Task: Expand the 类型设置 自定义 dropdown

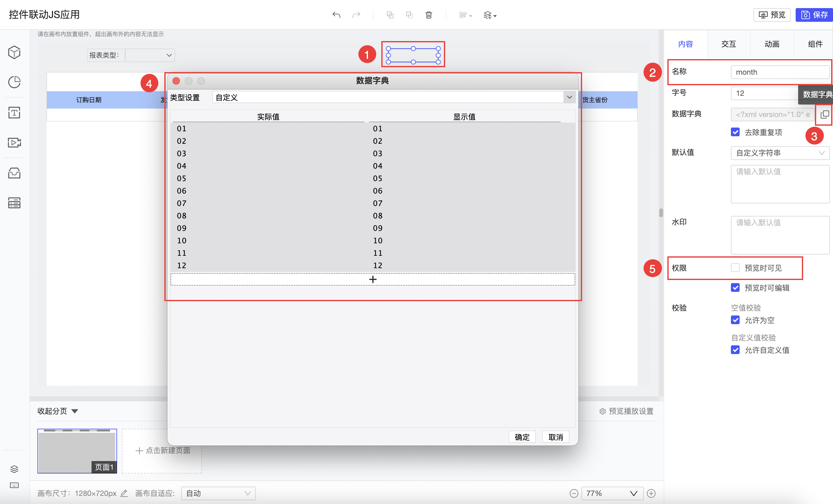Action: (569, 97)
